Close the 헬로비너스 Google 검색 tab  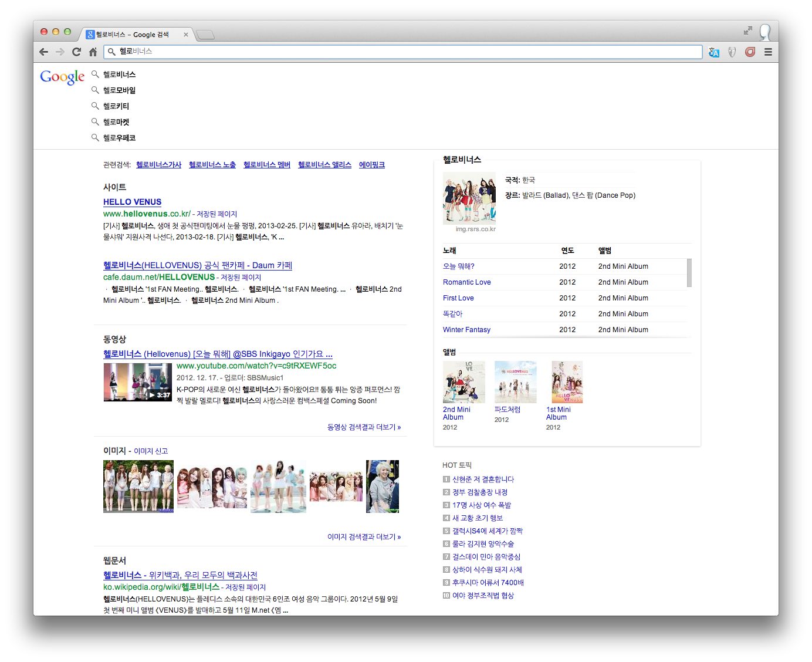click(186, 35)
